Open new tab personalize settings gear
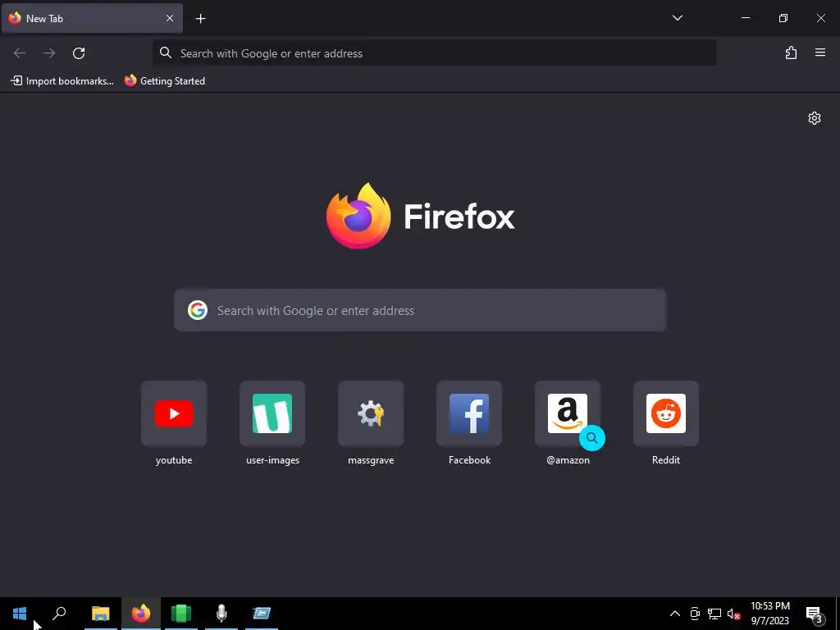This screenshot has width=840, height=630. pyautogui.click(x=815, y=118)
